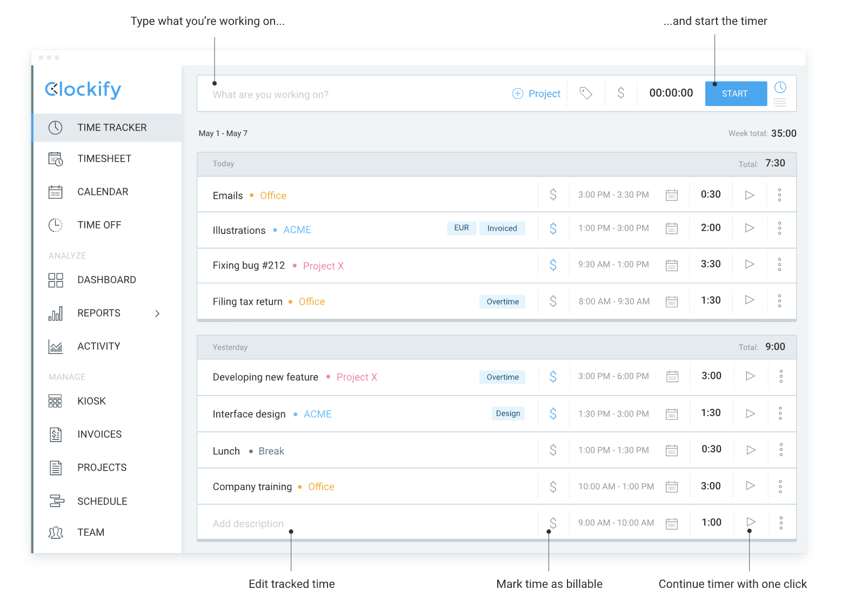This screenshot has width=842, height=616.
Task: Click Overtime tag on Filing tax return
Action: tap(503, 302)
